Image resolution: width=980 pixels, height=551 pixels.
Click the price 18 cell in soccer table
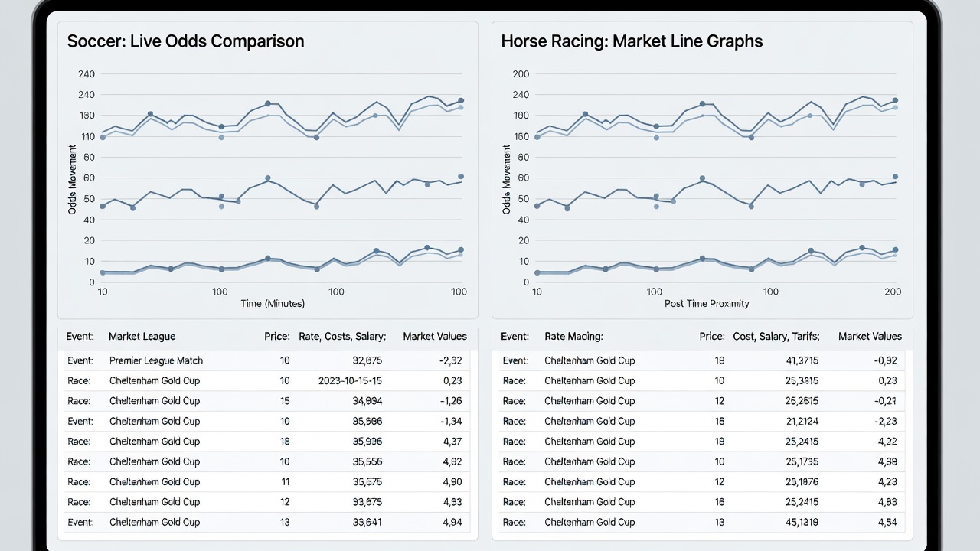[x=285, y=441]
